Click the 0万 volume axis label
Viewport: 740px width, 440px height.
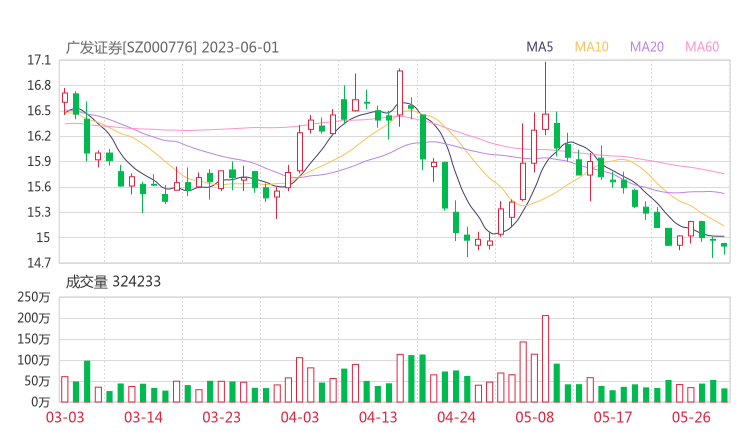[41, 403]
